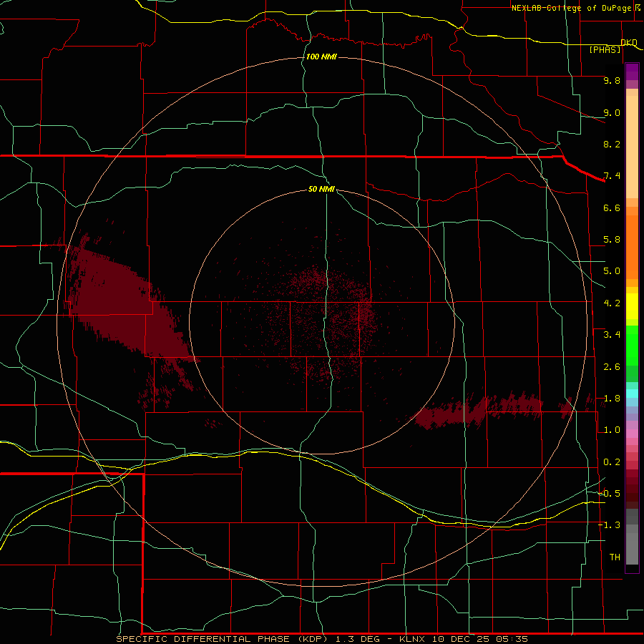Viewport: 644px width, 644px height.
Task: Click the cyan segment of the color bar
Action: pyautogui.click(x=632, y=394)
